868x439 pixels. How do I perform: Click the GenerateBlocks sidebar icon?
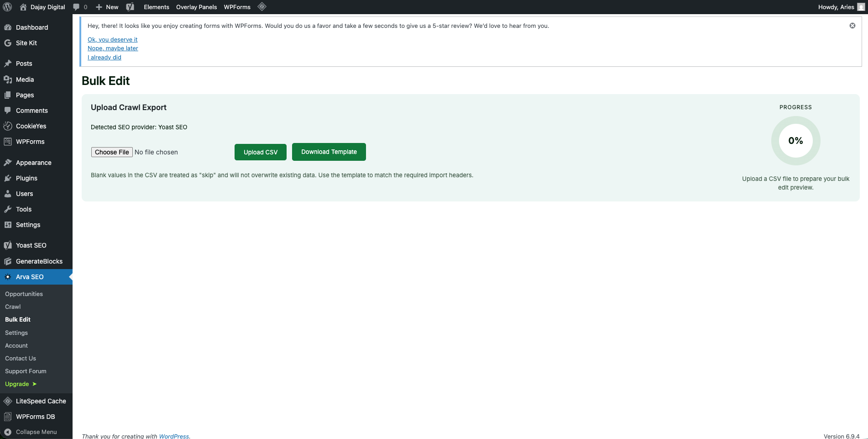pyautogui.click(x=8, y=261)
